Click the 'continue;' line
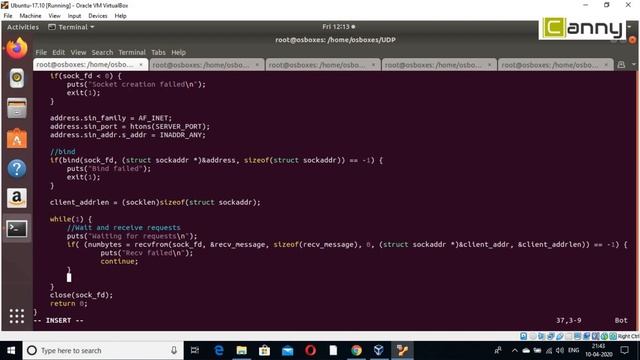640x360 pixels. 119,261
